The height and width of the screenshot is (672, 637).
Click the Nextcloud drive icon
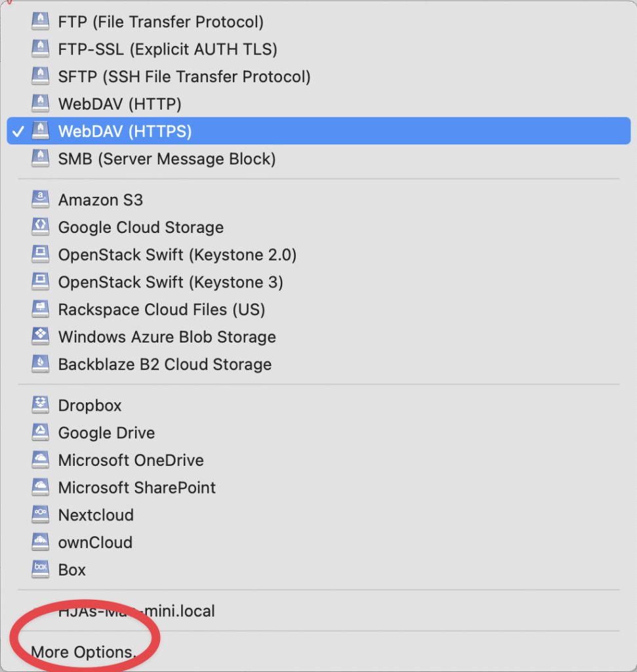[x=40, y=515]
